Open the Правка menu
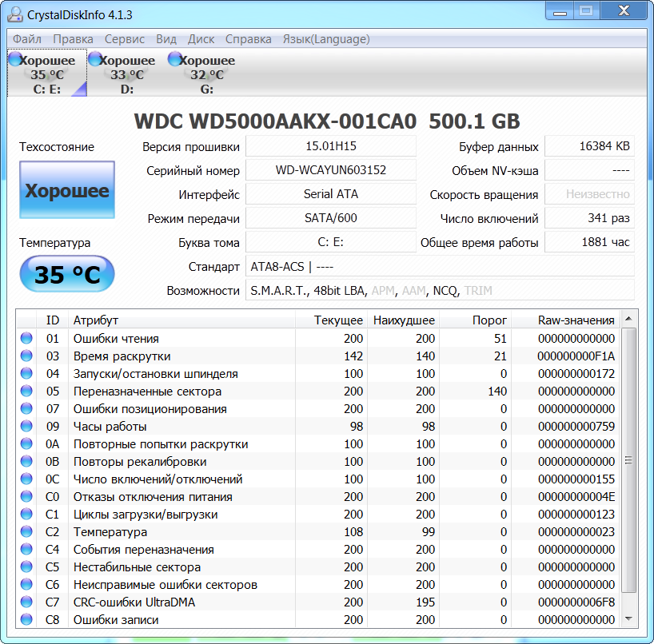This screenshot has height=644, width=654. (73, 39)
